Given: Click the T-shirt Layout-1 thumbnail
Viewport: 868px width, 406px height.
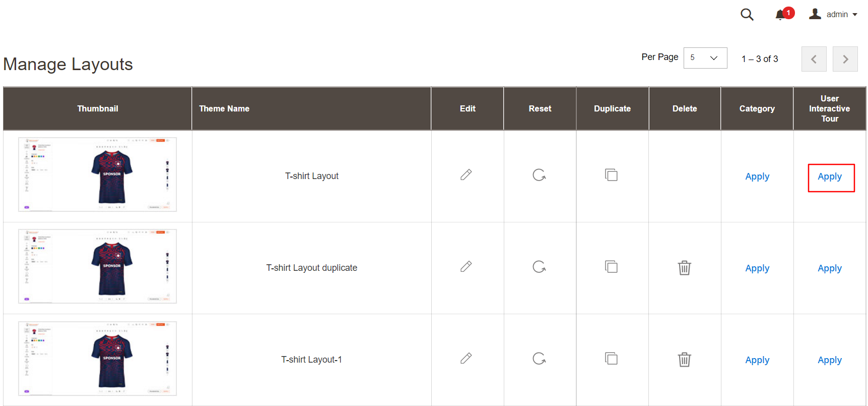Looking at the screenshot, I should (x=98, y=359).
